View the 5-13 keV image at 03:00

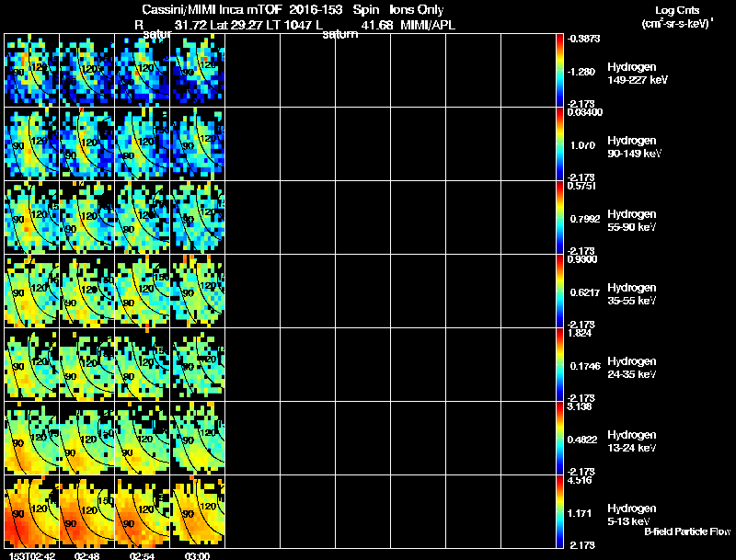coord(197,511)
